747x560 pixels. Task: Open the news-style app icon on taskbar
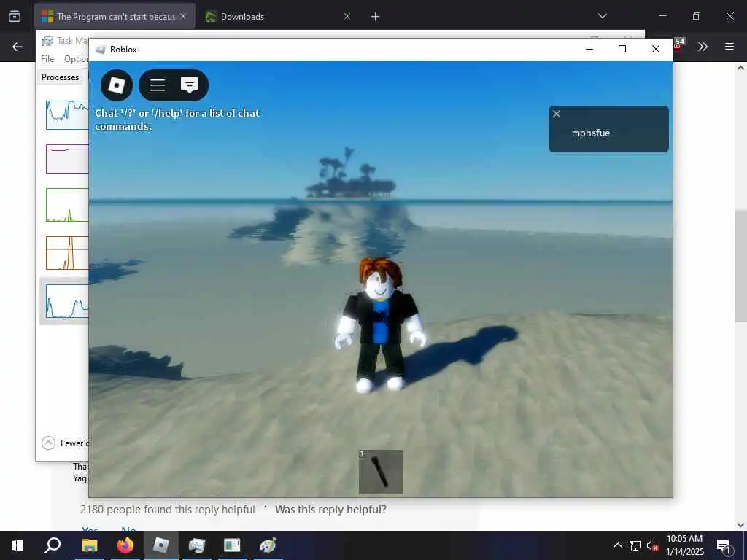(x=232, y=545)
